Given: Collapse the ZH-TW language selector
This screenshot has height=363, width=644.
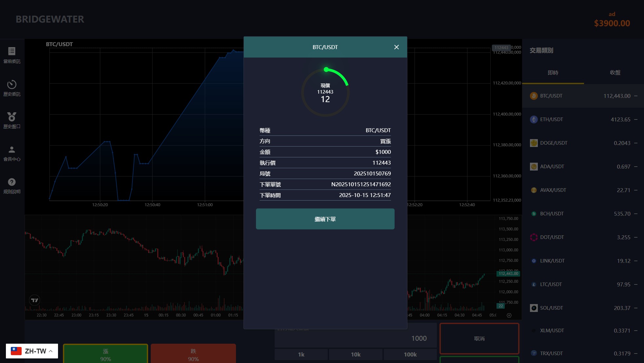Looking at the screenshot, I should click(51, 351).
